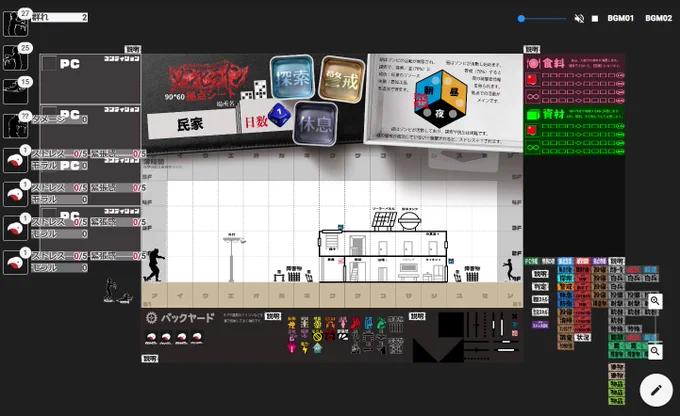Click the zoom slider between the magnifiers
680x416 pixels.
click(x=655, y=326)
